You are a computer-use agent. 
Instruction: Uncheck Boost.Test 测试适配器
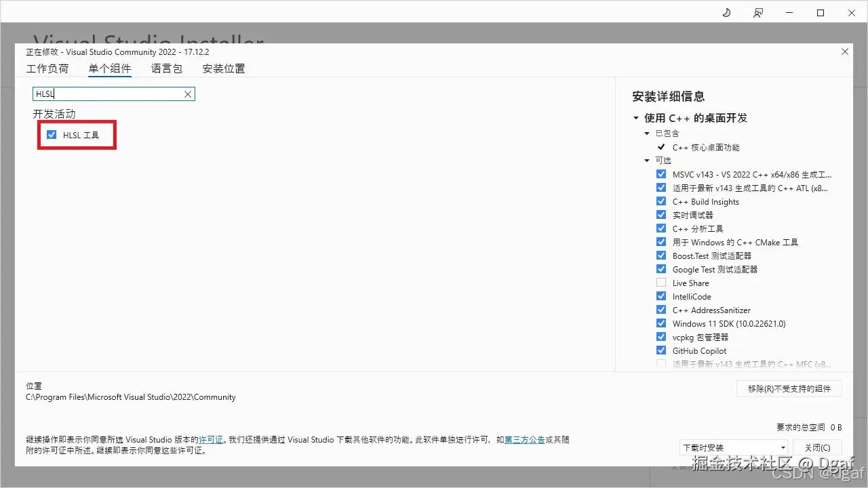[661, 256]
